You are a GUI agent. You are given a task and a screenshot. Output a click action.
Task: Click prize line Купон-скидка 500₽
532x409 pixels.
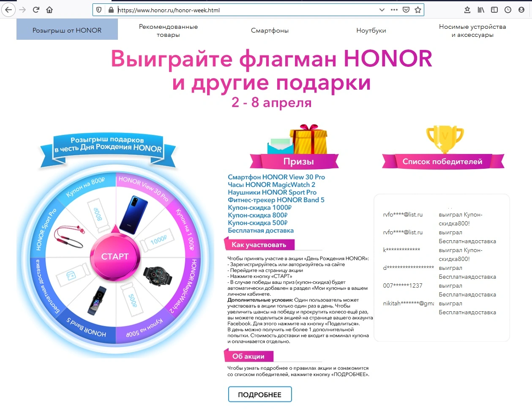click(258, 223)
